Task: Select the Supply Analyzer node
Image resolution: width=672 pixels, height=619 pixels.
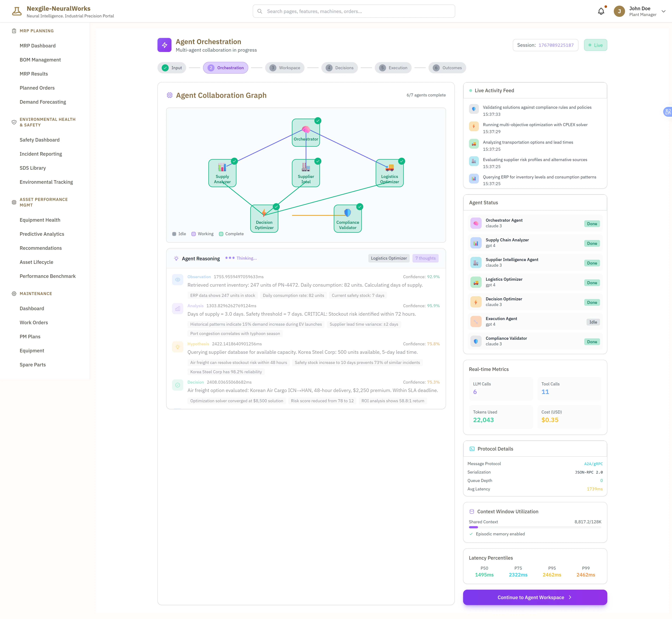Action: click(x=222, y=173)
